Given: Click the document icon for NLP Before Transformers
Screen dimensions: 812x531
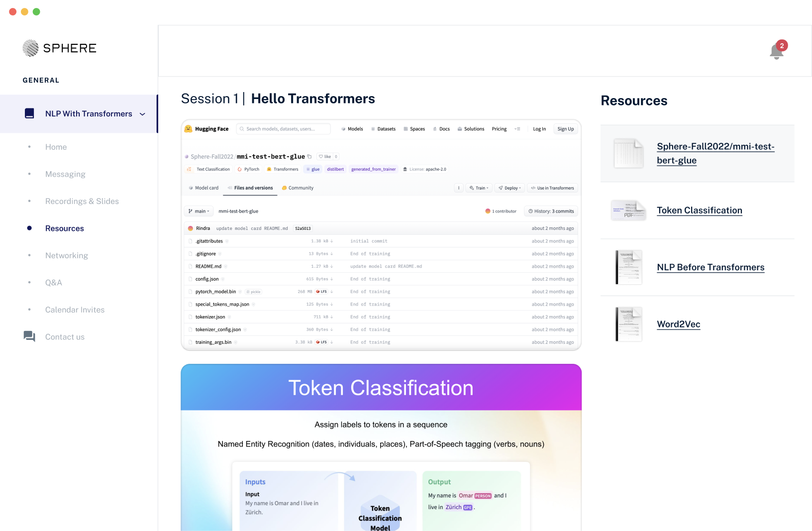Looking at the screenshot, I should [628, 267].
